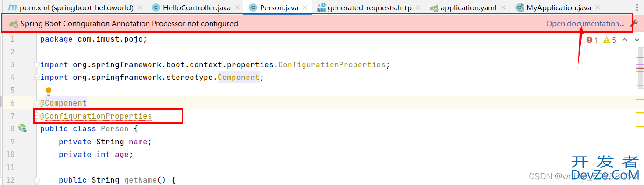Click the red error count indicator

click(x=593, y=40)
